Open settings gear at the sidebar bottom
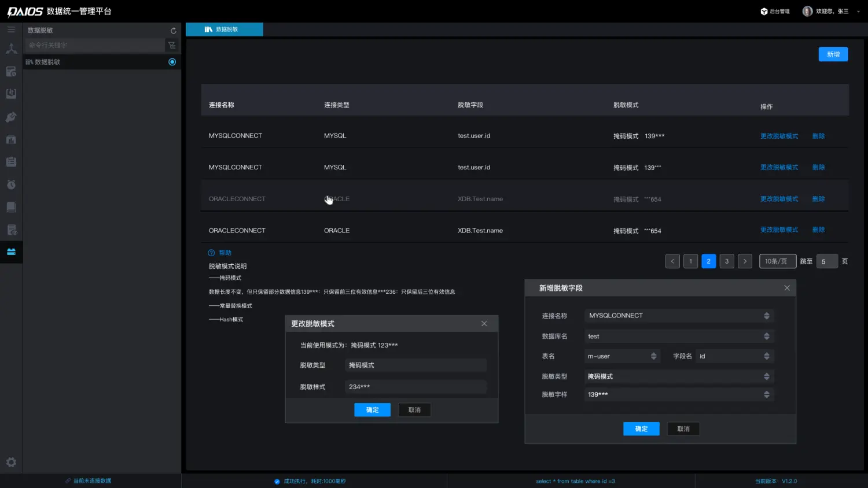The image size is (868, 488). pos(11,462)
